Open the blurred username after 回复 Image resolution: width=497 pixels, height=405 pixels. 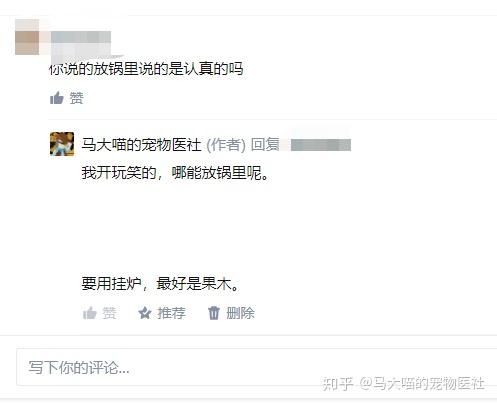pos(320,145)
